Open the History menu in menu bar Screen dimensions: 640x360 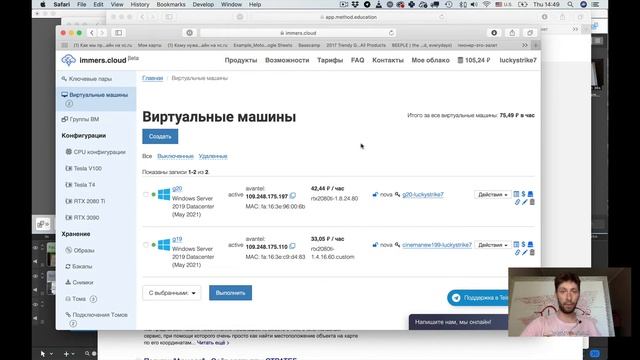(140, 4)
